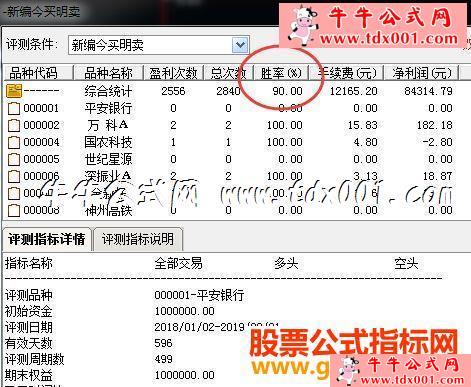Image resolution: width=471 pixels, height=387 pixels.
Task: Select the 神州高铁 name cell
Action: (108, 211)
